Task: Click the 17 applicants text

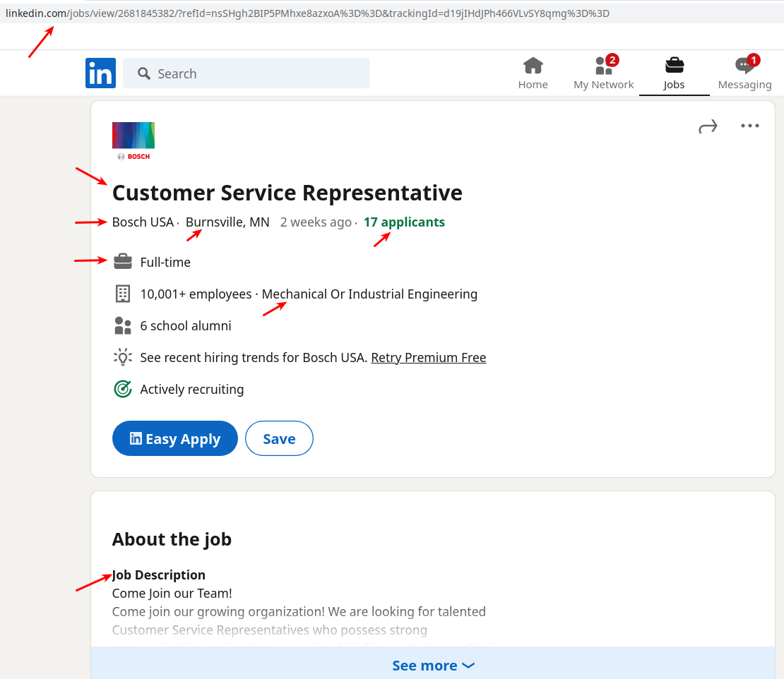Action: 404,222
